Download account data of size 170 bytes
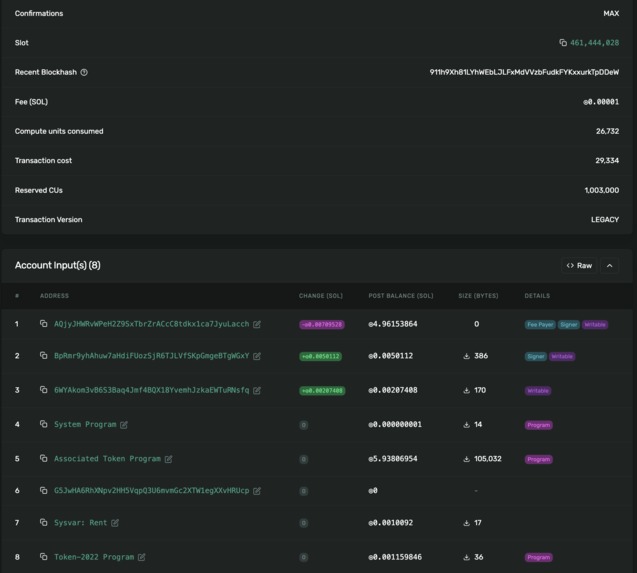637x573 pixels. (x=466, y=390)
